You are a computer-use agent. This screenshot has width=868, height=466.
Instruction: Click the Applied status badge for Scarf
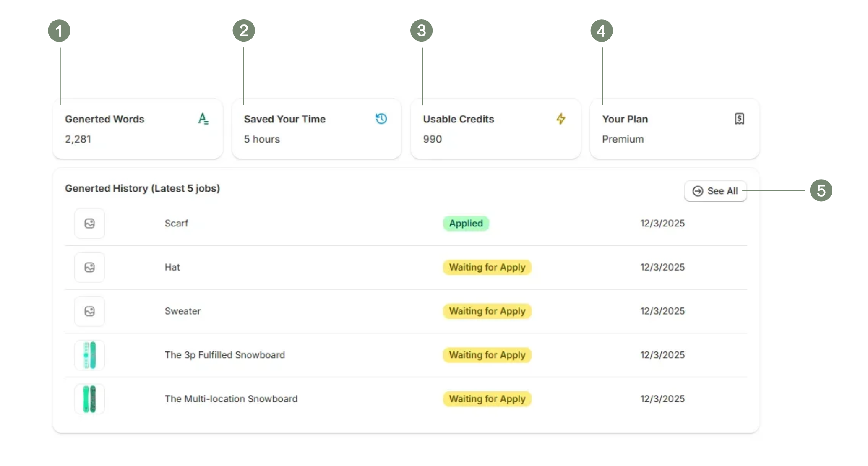466,224
